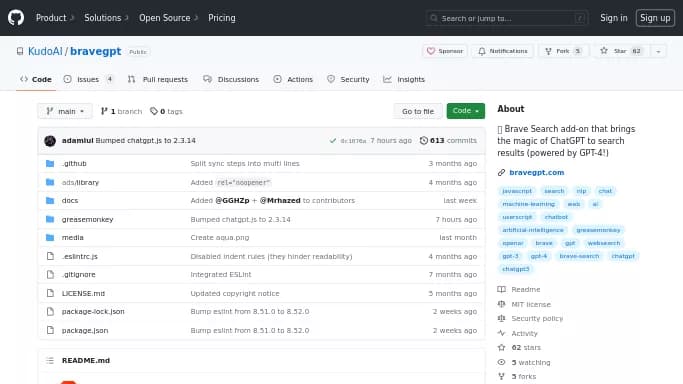Viewport: 683px width, 384px height.
Task: View the 5 watching sidebar link
Action: point(524,363)
